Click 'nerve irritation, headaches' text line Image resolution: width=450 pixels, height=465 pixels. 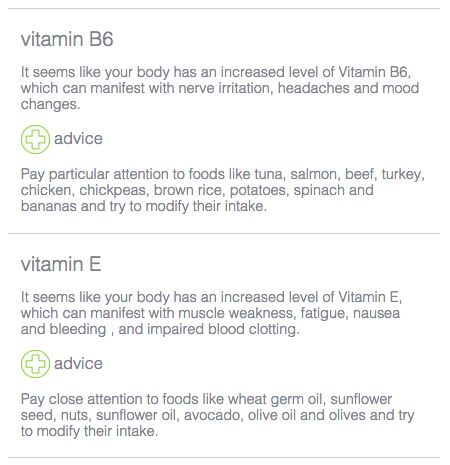click(x=220, y=88)
